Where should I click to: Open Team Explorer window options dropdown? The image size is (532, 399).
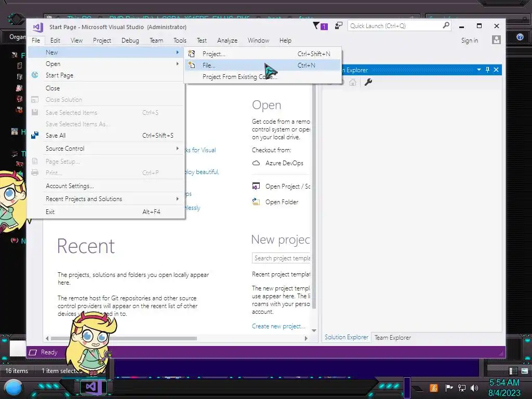pos(478,70)
